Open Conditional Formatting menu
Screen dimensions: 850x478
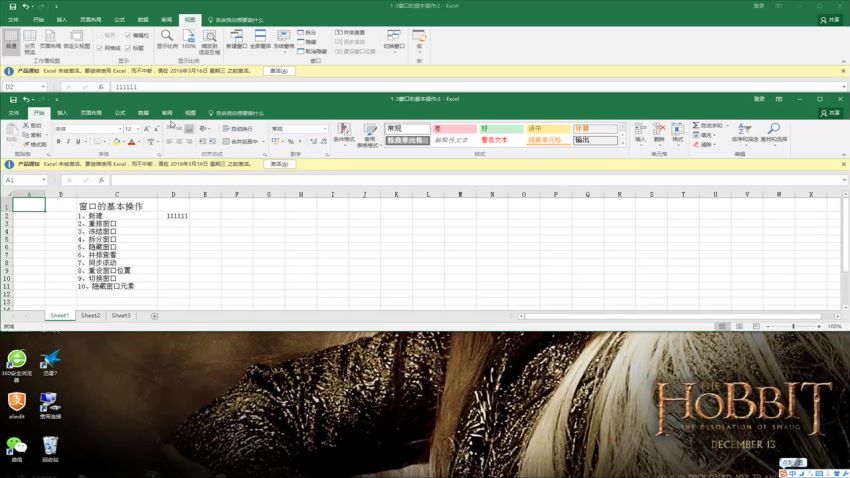(344, 133)
